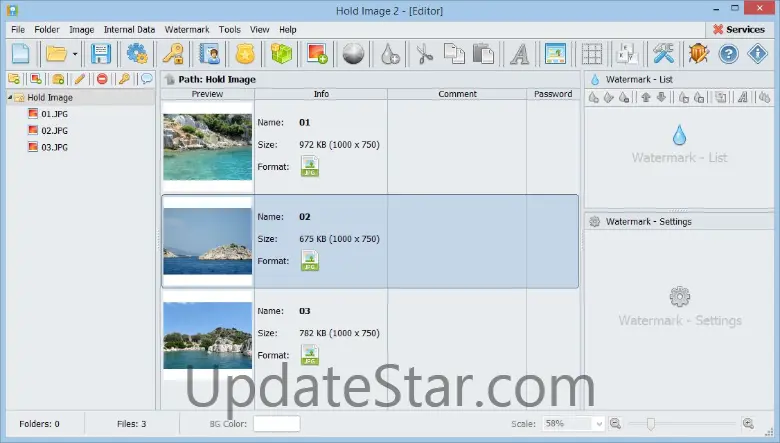The image size is (780, 443).
Task: Click the scissors Cut icon
Action: point(425,54)
